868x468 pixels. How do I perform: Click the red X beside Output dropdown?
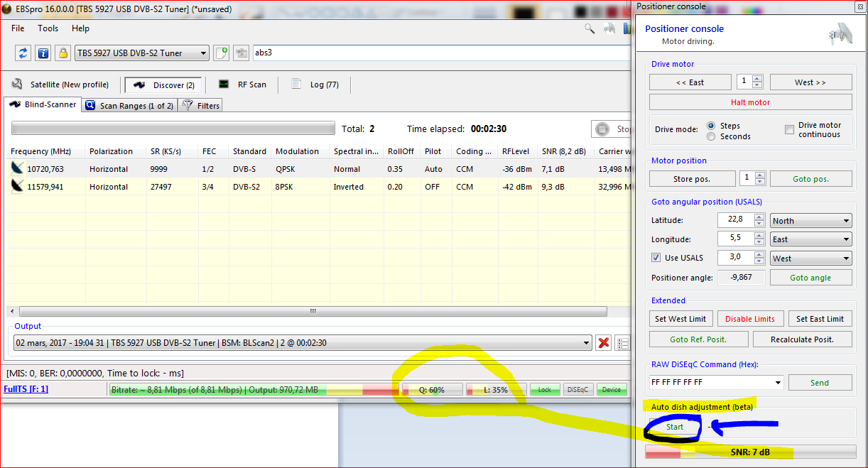[604, 343]
